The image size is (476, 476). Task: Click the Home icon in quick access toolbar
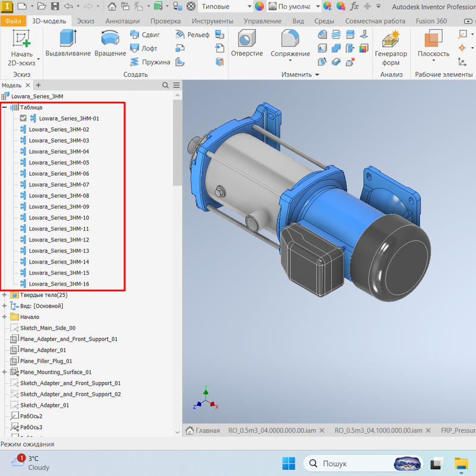(x=112, y=7)
